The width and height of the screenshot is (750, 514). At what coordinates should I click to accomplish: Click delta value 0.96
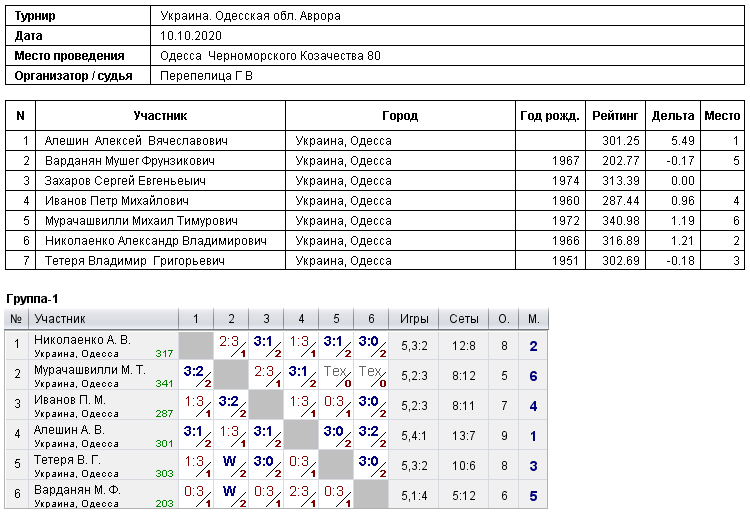683,201
